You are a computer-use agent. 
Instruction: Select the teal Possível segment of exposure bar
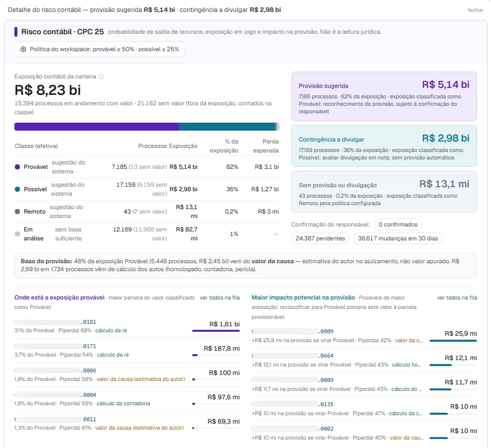point(227,127)
